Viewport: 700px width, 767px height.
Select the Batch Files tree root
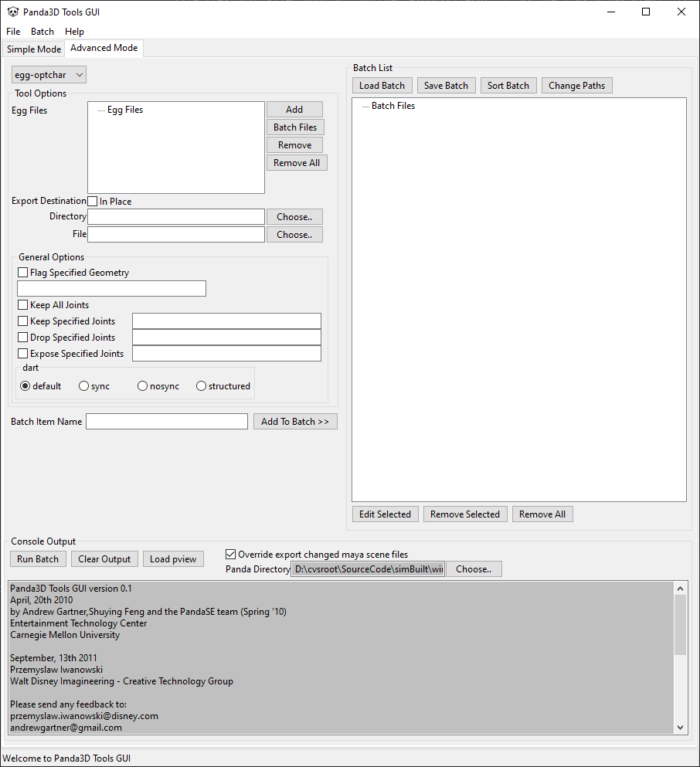click(x=392, y=106)
